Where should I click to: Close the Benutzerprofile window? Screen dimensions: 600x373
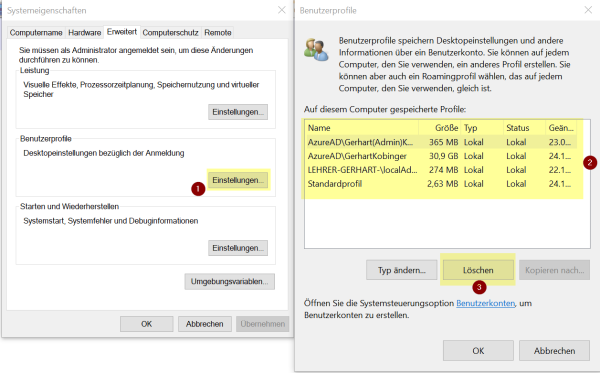[589, 10]
